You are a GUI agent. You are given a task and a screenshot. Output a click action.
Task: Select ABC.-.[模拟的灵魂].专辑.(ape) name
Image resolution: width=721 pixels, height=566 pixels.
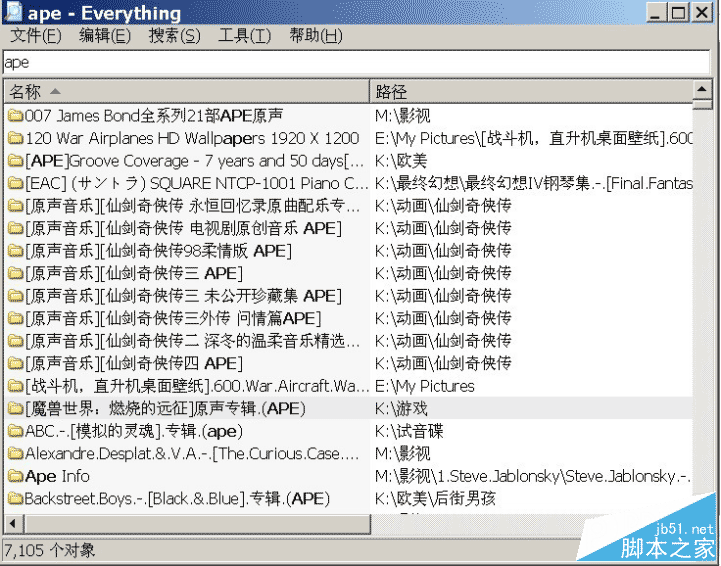click(x=134, y=431)
